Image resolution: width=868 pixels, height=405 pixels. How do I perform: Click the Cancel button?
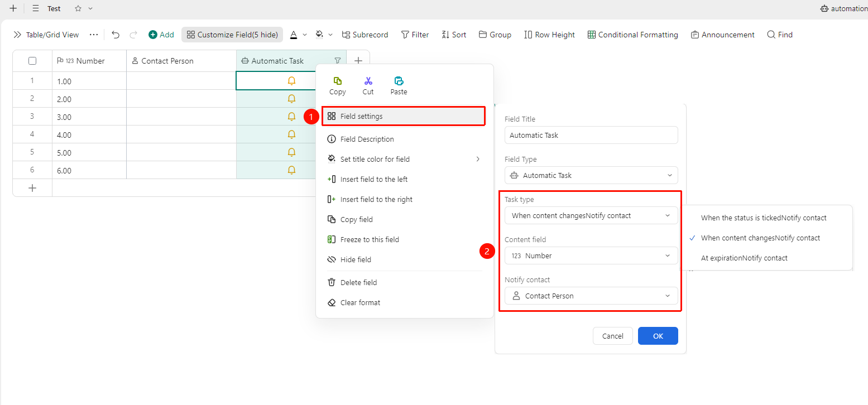(x=612, y=336)
